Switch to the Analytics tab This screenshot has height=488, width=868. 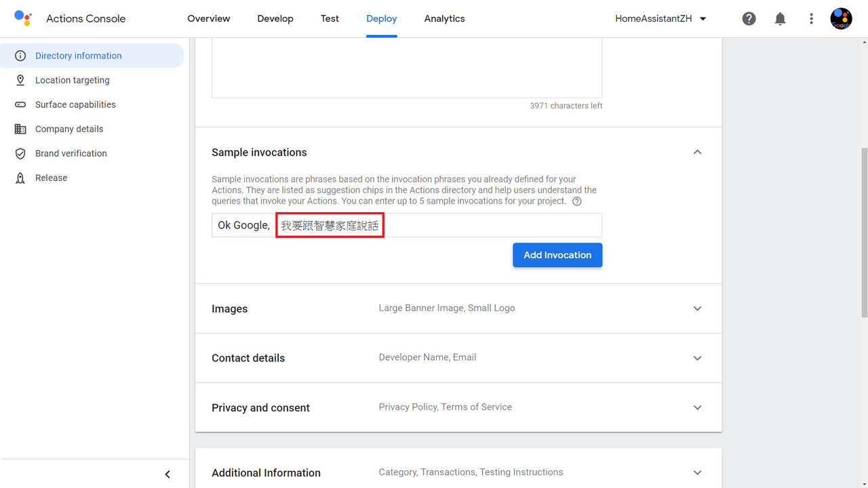tap(445, 19)
